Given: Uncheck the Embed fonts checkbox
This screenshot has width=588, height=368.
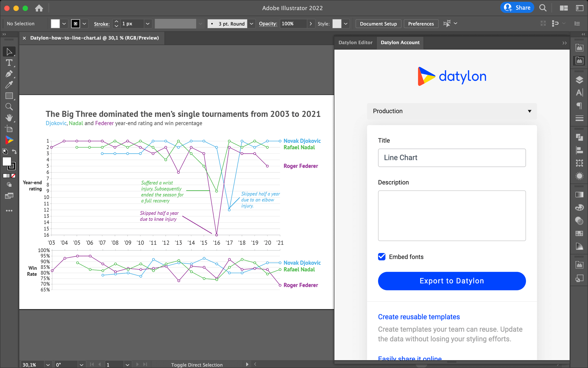Looking at the screenshot, I should click(x=382, y=257).
